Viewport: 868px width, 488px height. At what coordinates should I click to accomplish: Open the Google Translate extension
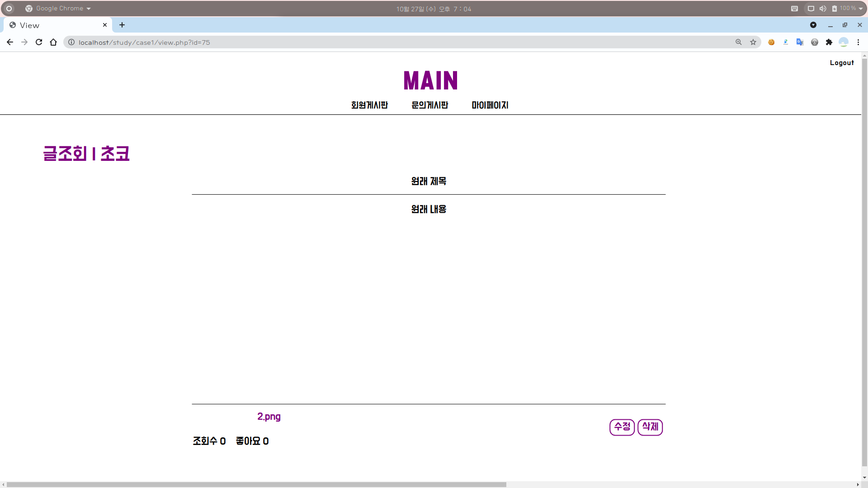point(800,42)
